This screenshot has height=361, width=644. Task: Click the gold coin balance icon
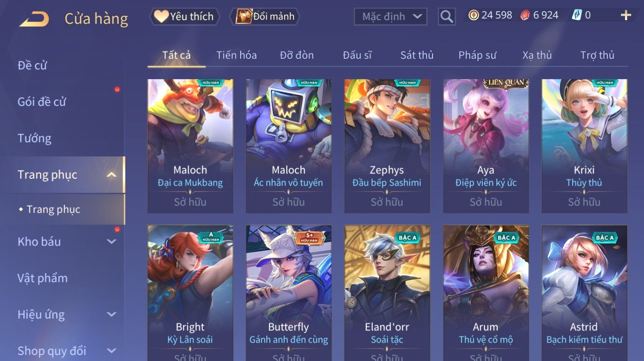pos(473,15)
